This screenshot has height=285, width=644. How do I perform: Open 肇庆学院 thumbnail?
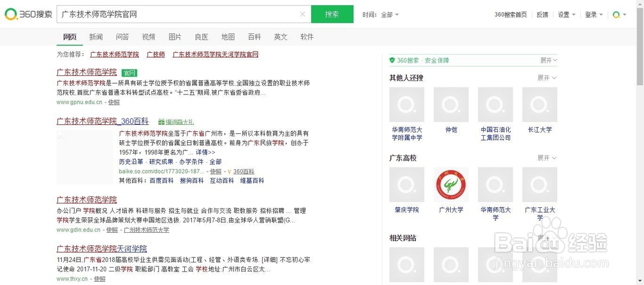(x=406, y=185)
